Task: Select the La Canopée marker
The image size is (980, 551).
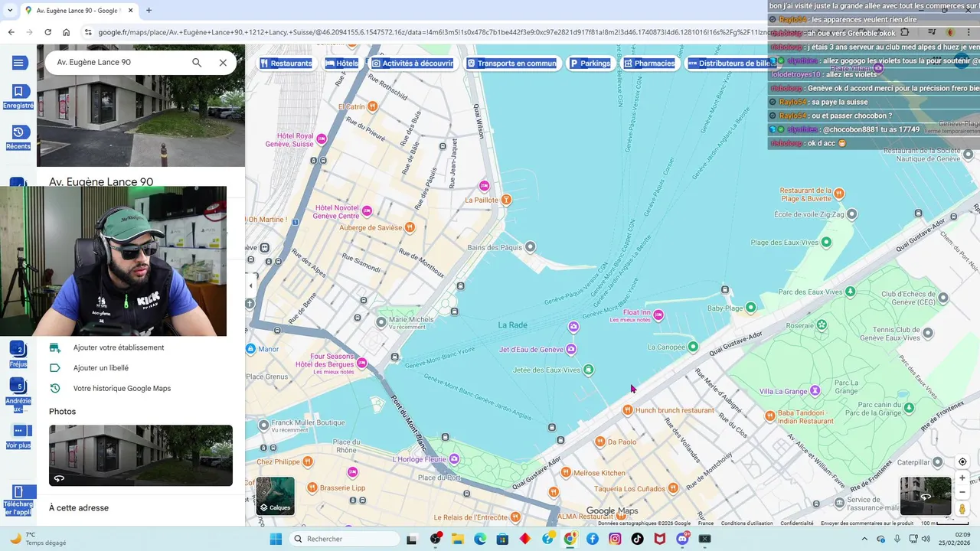Action: 693,347
